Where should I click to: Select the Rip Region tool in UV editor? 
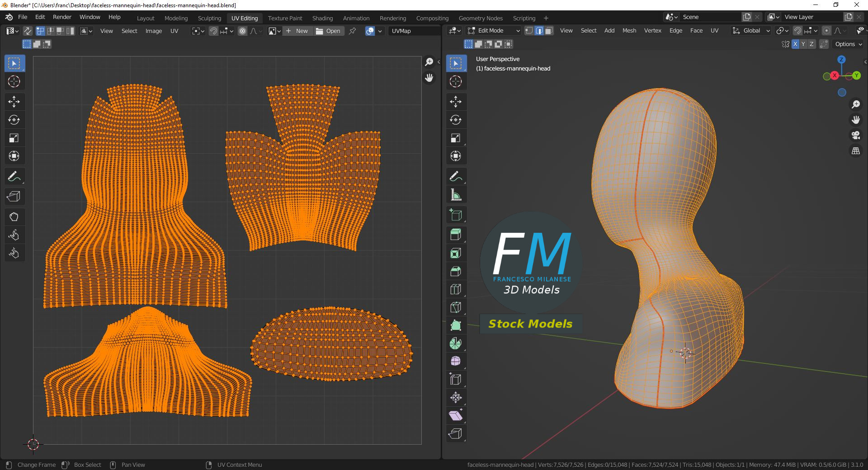point(14,197)
